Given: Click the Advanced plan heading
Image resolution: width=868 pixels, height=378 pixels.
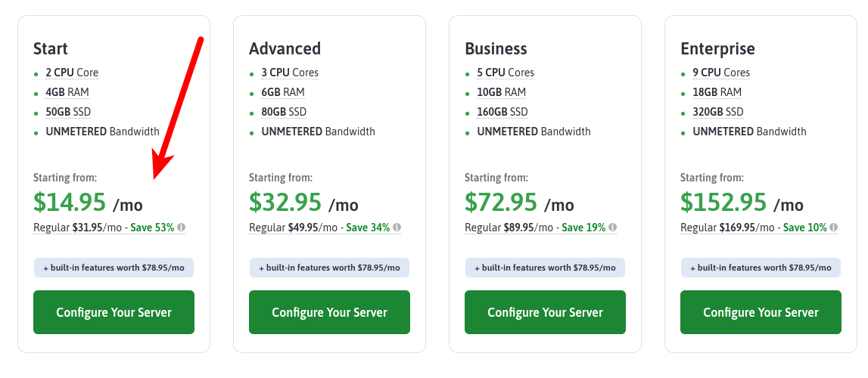Looking at the screenshot, I should click(x=285, y=48).
